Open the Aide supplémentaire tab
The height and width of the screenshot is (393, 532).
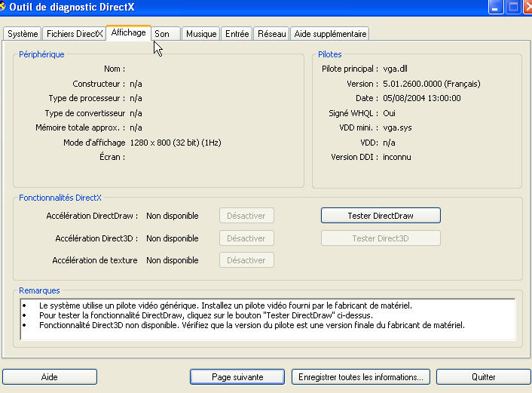[x=330, y=34]
